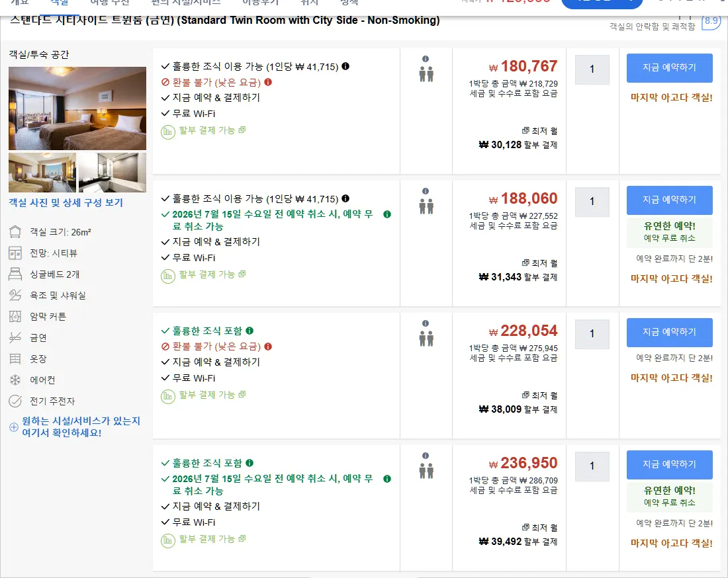This screenshot has width=728, height=578.
Task: Click 최저 월 ₩30,128 할부 결제 link
Action: point(518,138)
